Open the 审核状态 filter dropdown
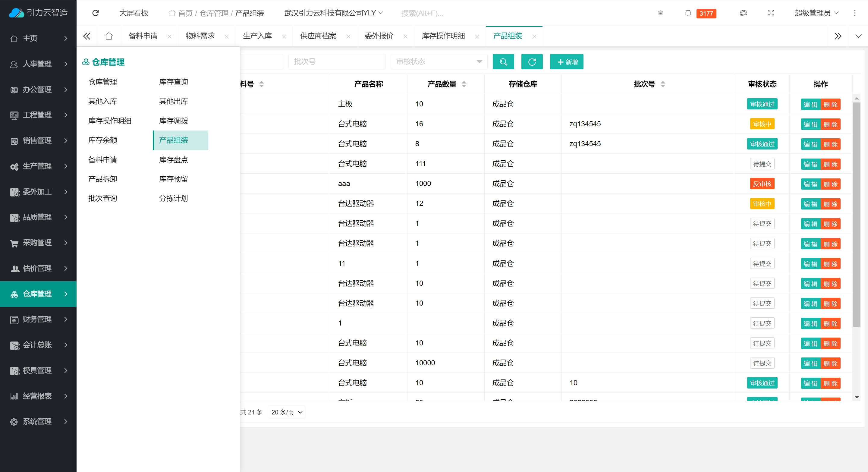The height and width of the screenshot is (472, 868). pyautogui.click(x=439, y=62)
